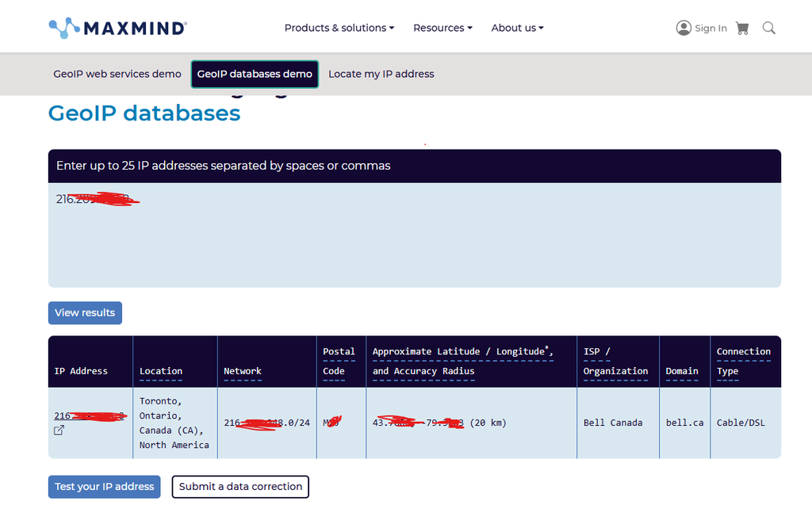Click Test your IP address button
Viewport: 812px width, 513px height.
click(104, 487)
